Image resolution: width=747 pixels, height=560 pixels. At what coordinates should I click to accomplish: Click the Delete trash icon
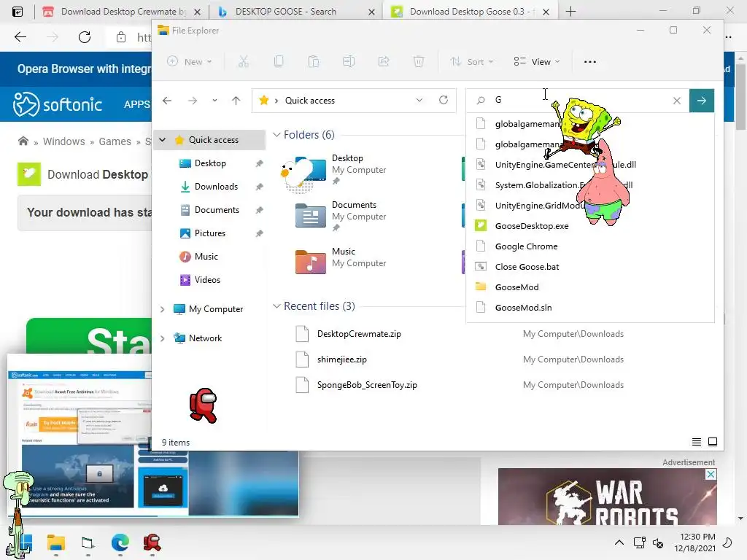pyautogui.click(x=418, y=61)
